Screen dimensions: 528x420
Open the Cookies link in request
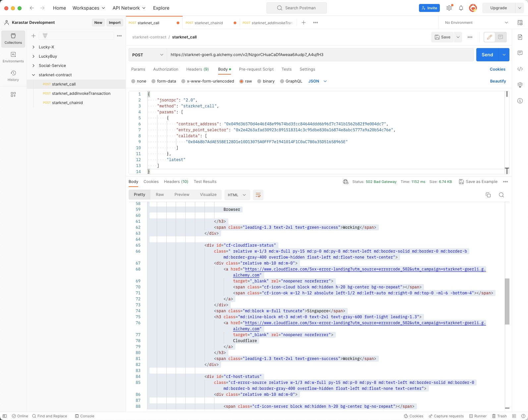tap(498, 69)
